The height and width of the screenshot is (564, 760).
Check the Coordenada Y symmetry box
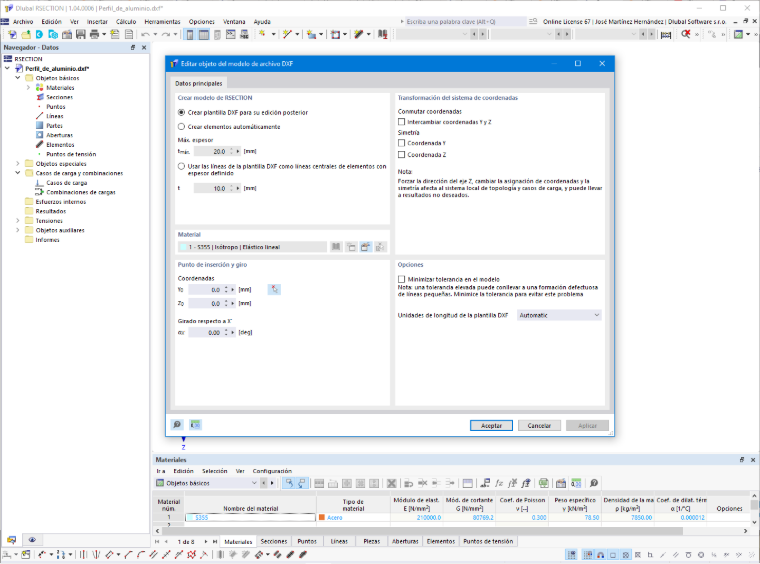(x=401, y=143)
